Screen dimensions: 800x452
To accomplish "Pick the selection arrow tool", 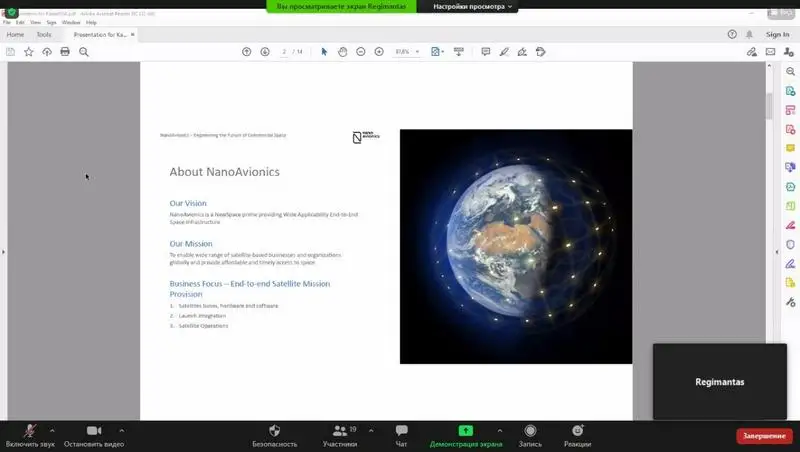I will tap(324, 52).
